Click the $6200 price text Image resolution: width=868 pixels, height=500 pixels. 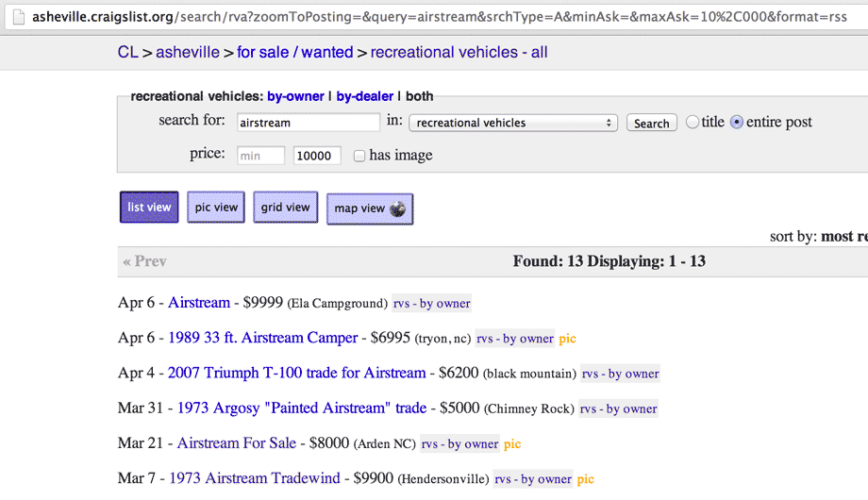coord(459,373)
